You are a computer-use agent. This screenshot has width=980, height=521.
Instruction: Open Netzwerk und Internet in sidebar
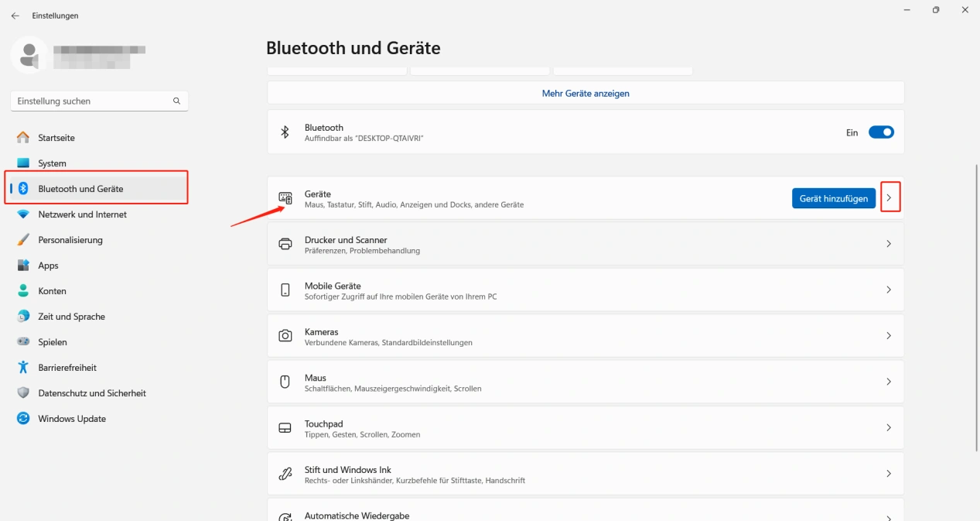point(82,214)
